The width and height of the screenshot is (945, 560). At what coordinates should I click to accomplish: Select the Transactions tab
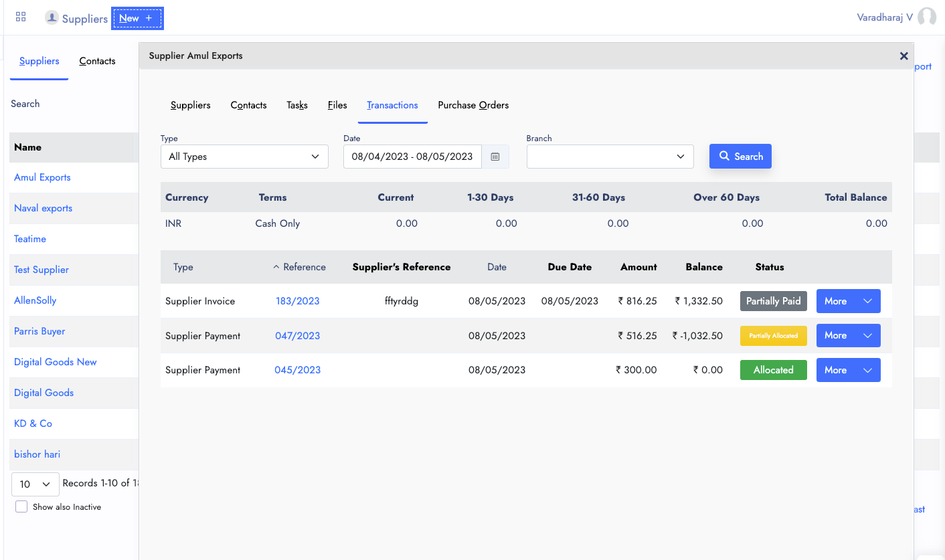pyautogui.click(x=392, y=105)
